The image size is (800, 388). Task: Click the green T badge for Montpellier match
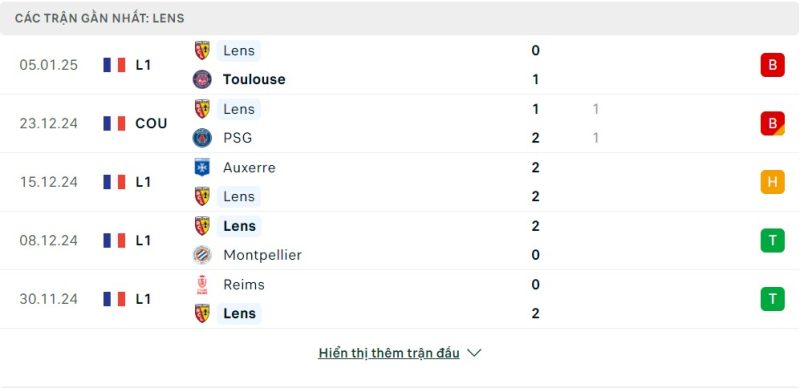click(x=772, y=240)
